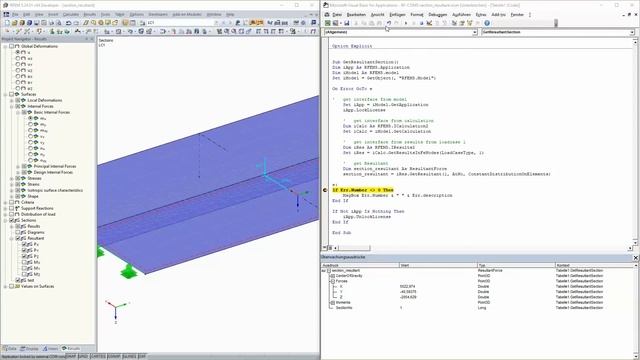Expand Values on Surfaces node
This screenshot has height=360, width=640.
click(5, 287)
